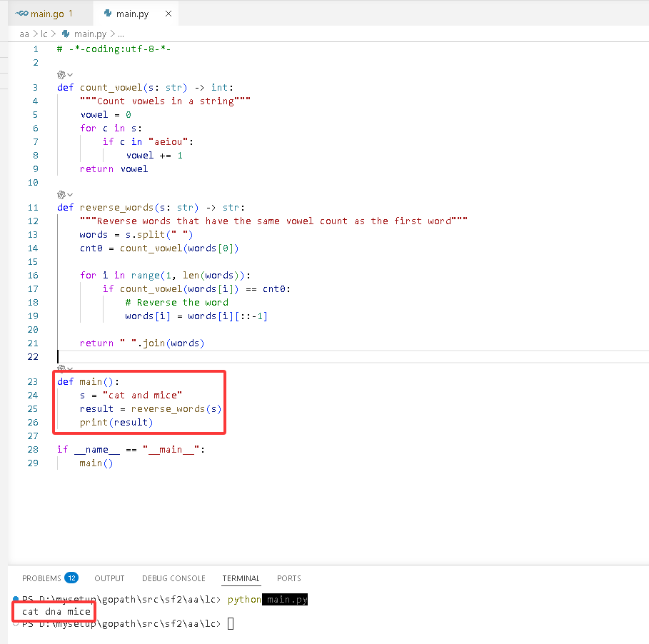Viewport: 649px width, 644px height.
Task: Open the PORTS panel tab
Action: pyautogui.click(x=289, y=578)
